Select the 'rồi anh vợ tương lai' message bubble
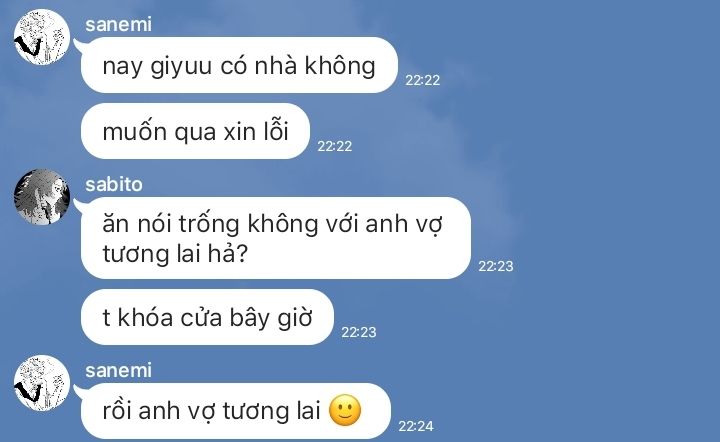 236,411
